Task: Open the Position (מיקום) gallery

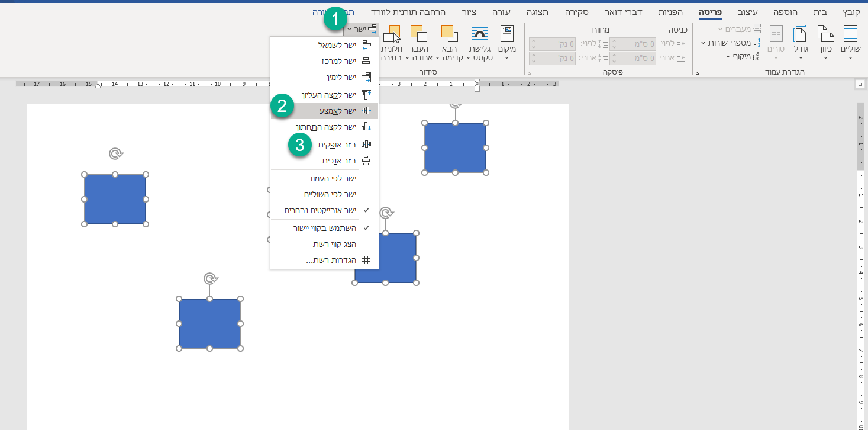Action: click(507, 41)
